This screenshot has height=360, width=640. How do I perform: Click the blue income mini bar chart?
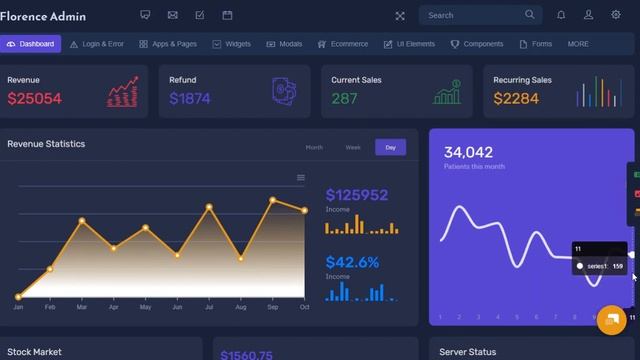click(x=361, y=291)
